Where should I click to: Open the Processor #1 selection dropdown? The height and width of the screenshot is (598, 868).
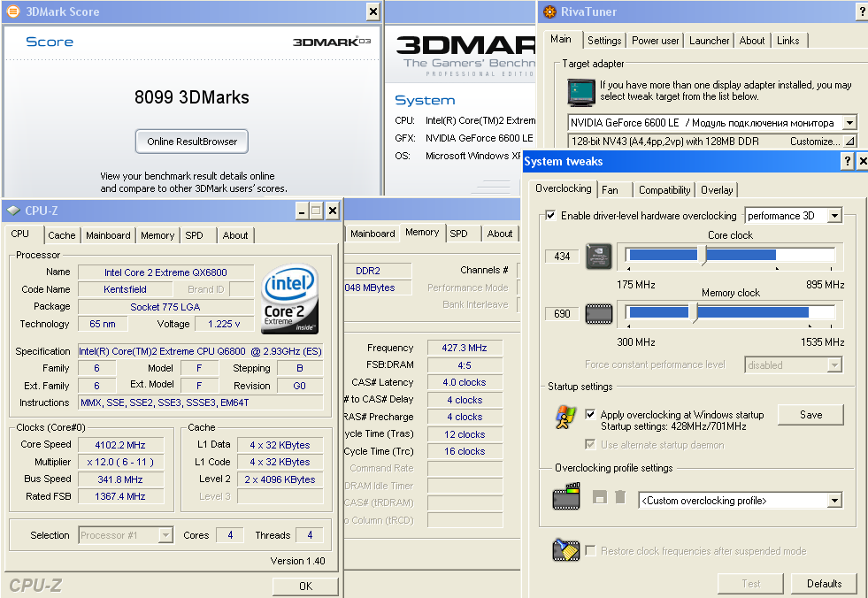(x=165, y=535)
